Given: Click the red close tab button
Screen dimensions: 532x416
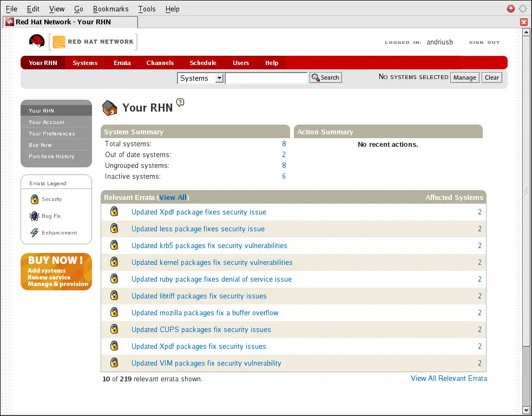Looking at the screenshot, I should [523, 22].
